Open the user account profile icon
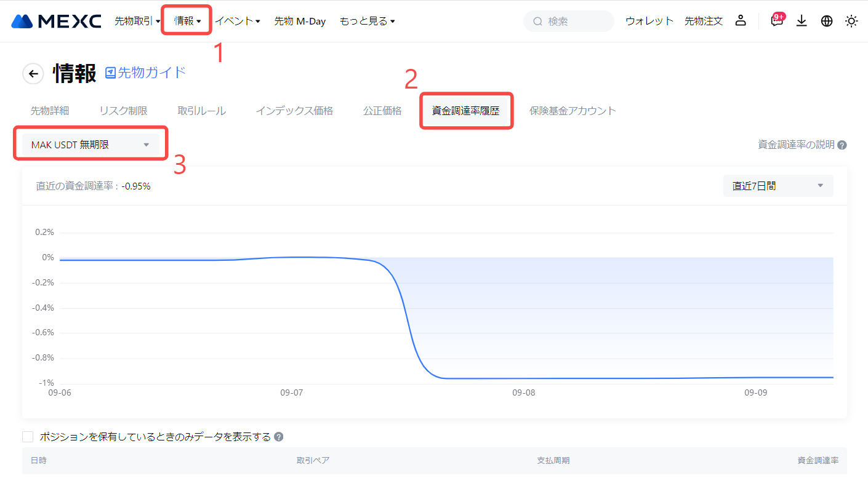This screenshot has height=478, width=868. click(741, 21)
